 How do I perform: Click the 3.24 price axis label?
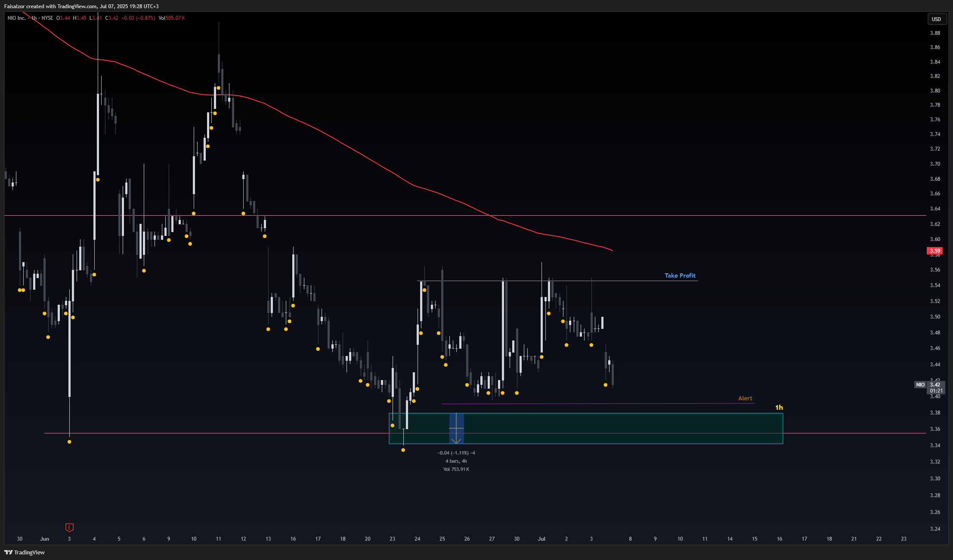click(x=935, y=529)
